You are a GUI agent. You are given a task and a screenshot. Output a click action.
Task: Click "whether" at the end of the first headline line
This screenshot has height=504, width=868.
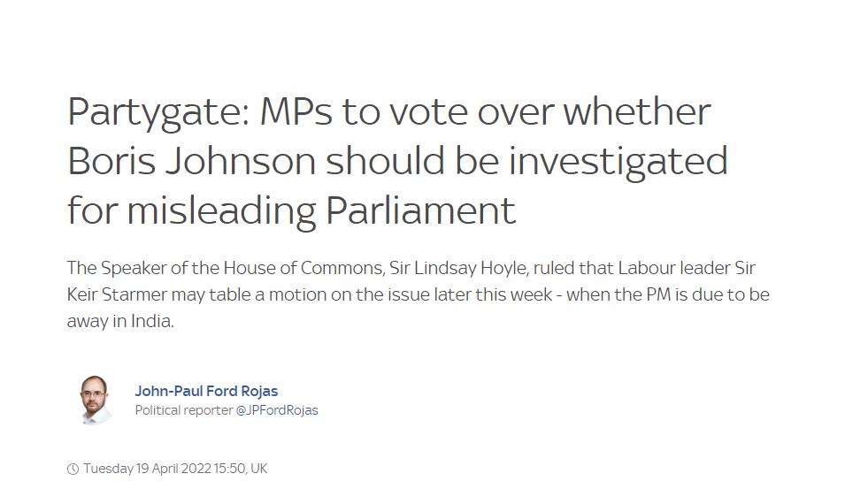coord(637,111)
